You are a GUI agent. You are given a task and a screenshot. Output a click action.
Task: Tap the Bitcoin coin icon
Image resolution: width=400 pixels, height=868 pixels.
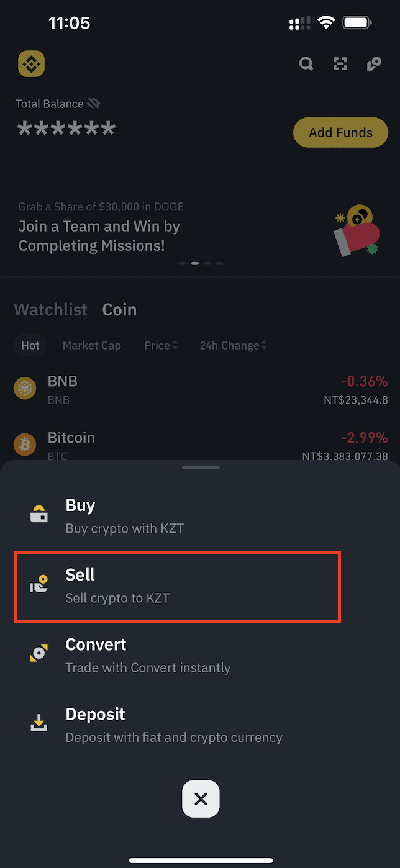pyautogui.click(x=25, y=444)
